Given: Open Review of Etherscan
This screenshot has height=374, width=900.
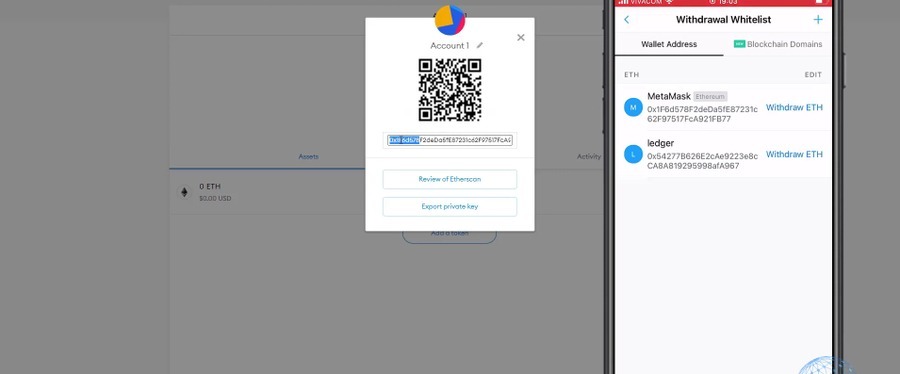Looking at the screenshot, I should tap(450, 179).
